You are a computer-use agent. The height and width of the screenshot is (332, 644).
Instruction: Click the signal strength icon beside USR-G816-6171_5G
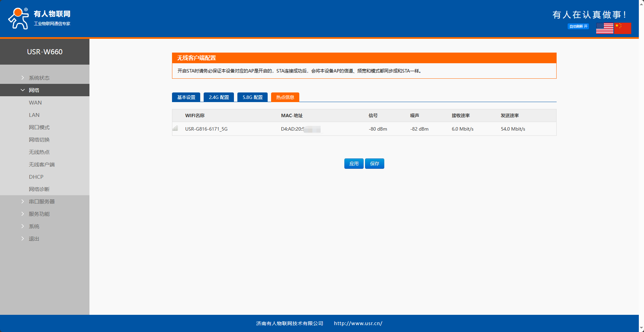tap(175, 129)
